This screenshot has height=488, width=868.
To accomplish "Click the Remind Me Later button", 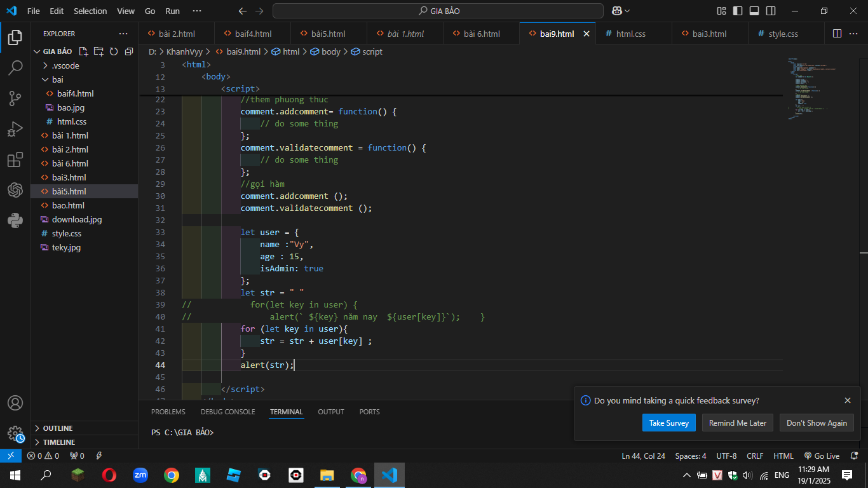I will tap(738, 423).
